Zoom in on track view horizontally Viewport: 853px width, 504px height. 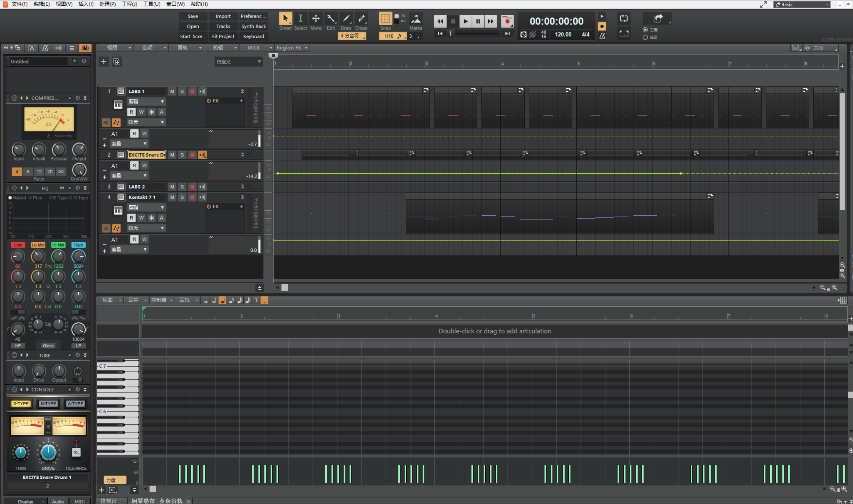click(835, 287)
